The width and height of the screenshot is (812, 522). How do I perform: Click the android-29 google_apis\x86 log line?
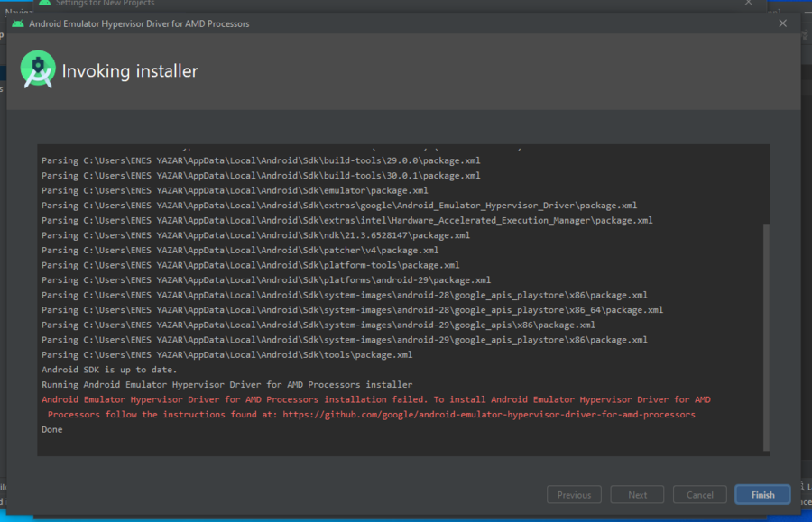click(x=318, y=325)
